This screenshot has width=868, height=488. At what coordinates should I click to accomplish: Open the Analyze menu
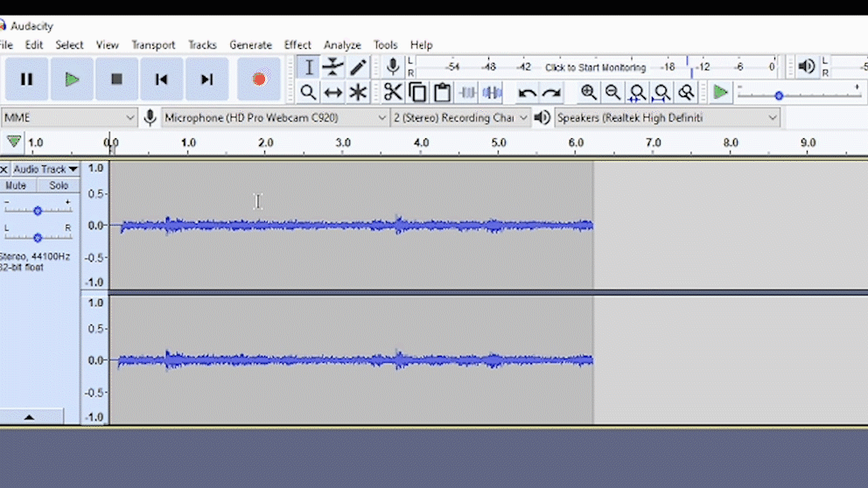342,45
